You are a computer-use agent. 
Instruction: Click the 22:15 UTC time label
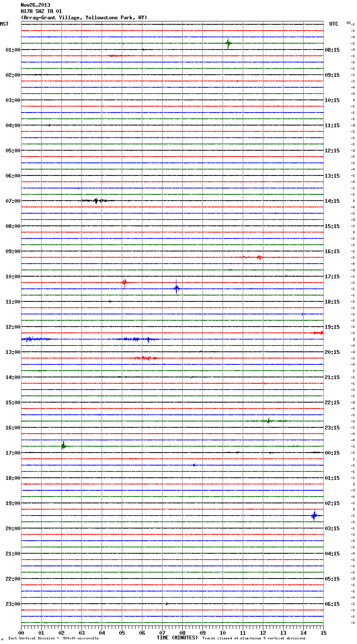pyautogui.click(x=332, y=403)
